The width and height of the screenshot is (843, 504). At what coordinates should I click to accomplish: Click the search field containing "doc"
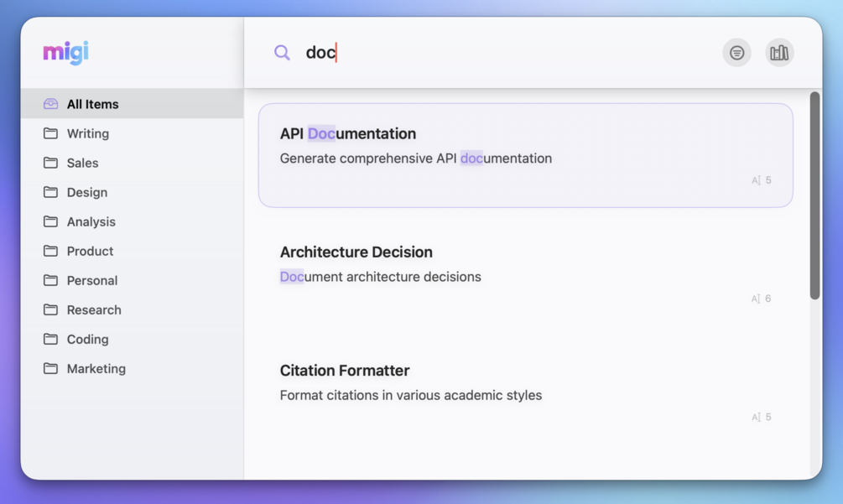503,53
